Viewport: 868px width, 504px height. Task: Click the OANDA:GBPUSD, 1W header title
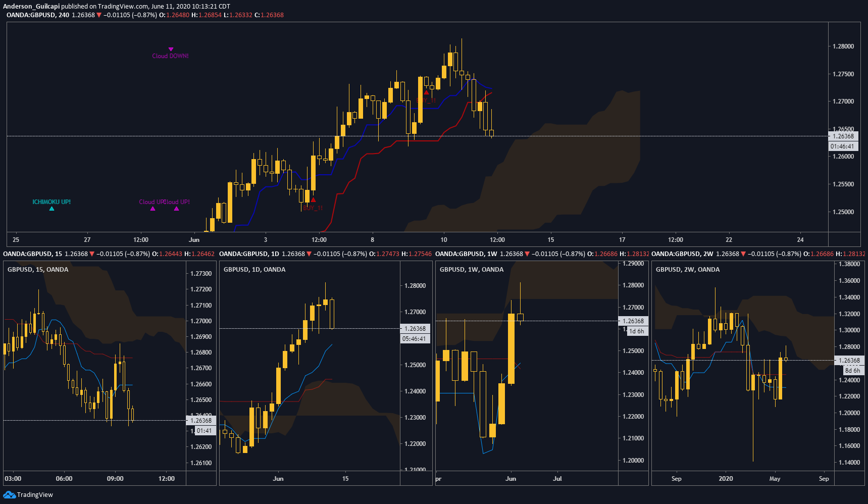(466, 254)
